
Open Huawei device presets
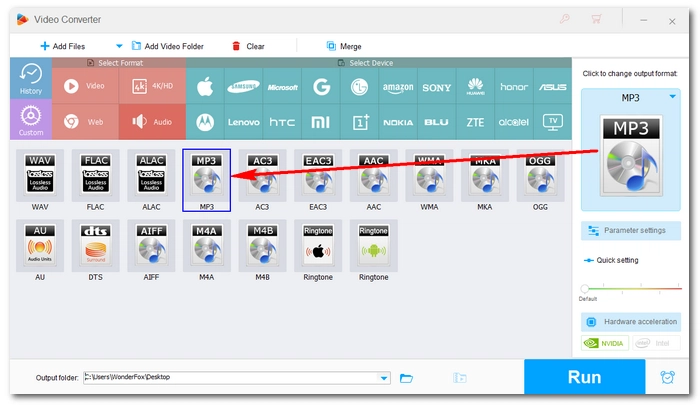click(475, 86)
